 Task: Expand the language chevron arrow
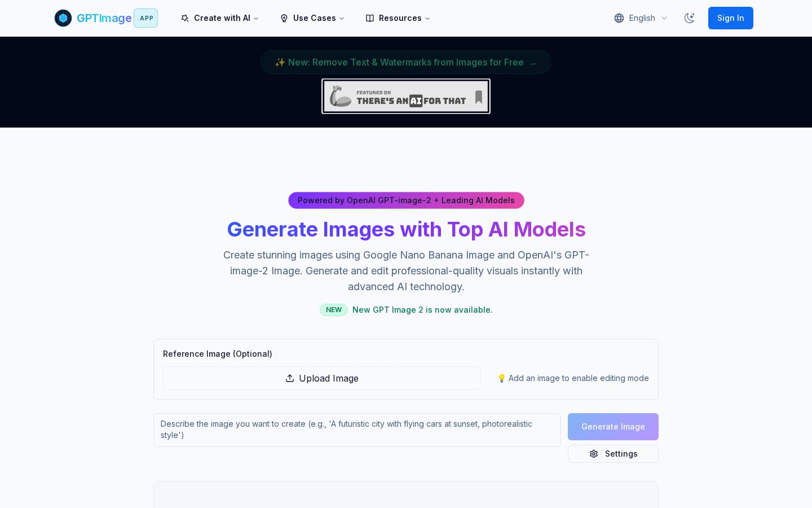coord(664,18)
